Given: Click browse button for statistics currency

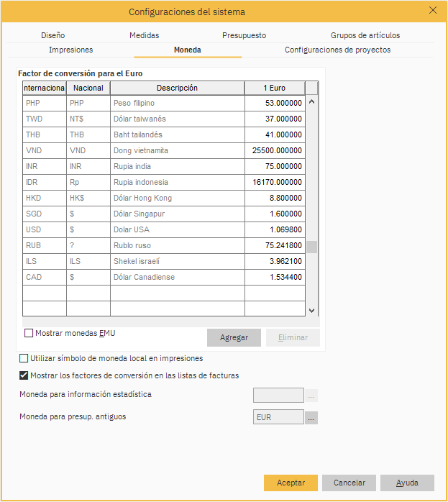Looking at the screenshot, I should [311, 395].
